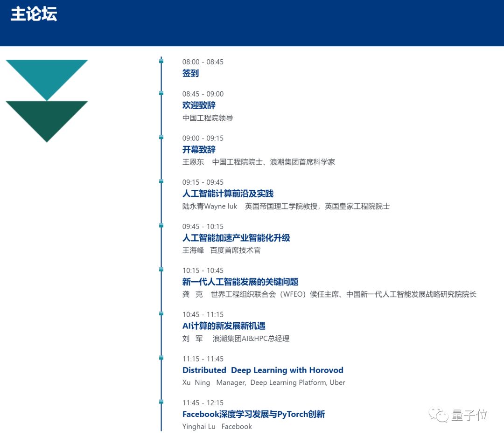This screenshot has width=504, height=437.
Task: Click the 10:15 - 10:45 time slot
Action: tap(203, 271)
